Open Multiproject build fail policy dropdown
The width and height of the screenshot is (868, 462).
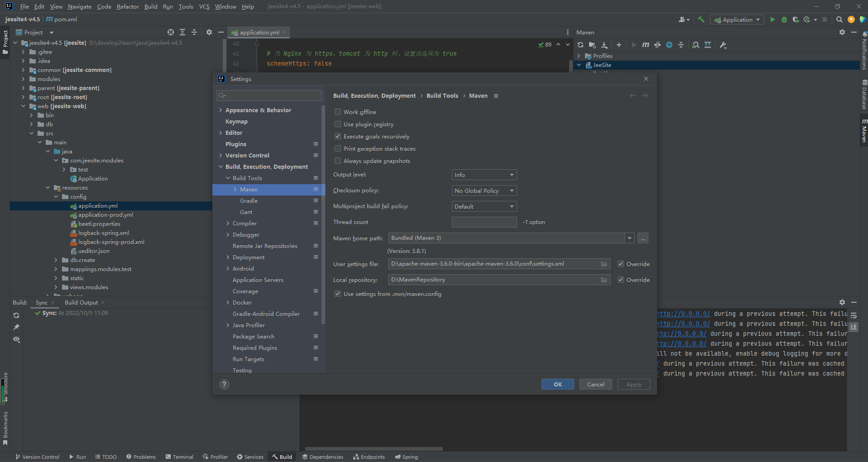484,206
